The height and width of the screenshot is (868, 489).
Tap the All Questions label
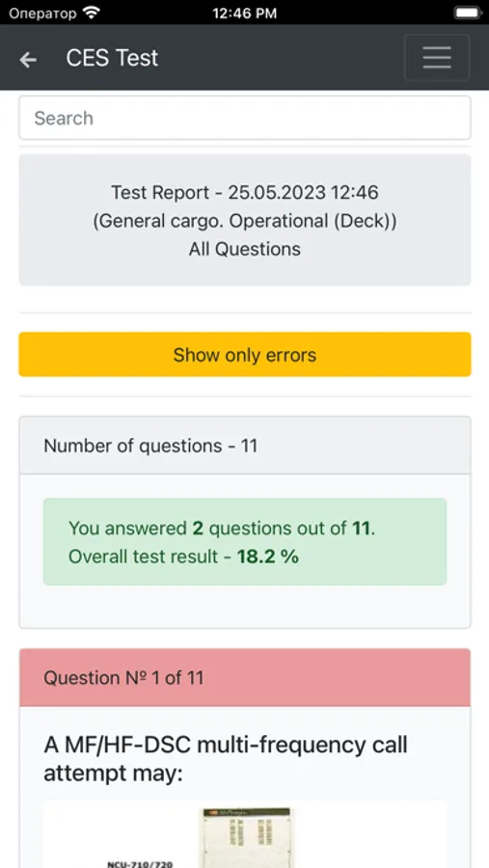(x=245, y=249)
